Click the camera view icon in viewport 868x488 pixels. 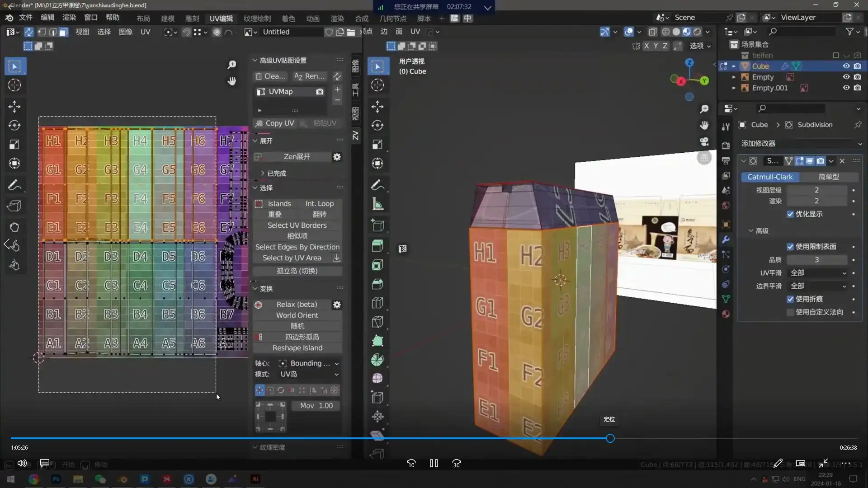[x=704, y=142]
